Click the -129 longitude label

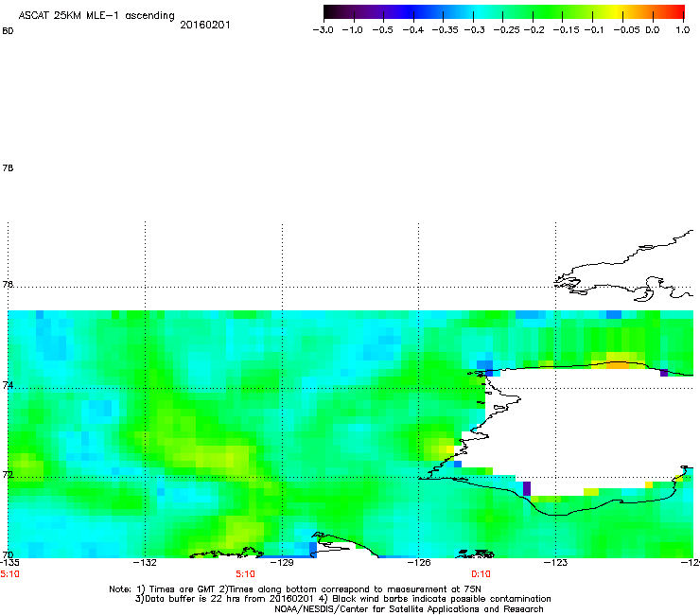[x=282, y=563]
